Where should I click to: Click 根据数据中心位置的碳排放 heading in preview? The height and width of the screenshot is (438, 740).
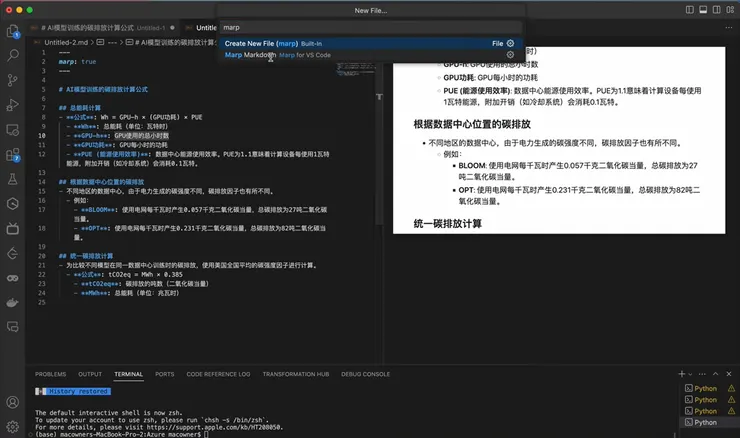click(x=472, y=124)
